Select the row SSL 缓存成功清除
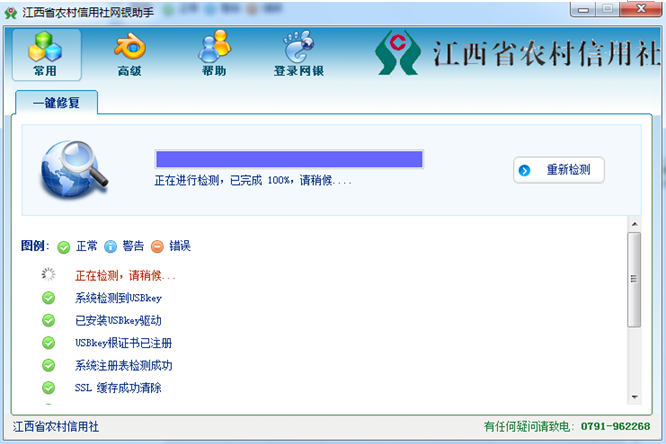 [x=118, y=387]
